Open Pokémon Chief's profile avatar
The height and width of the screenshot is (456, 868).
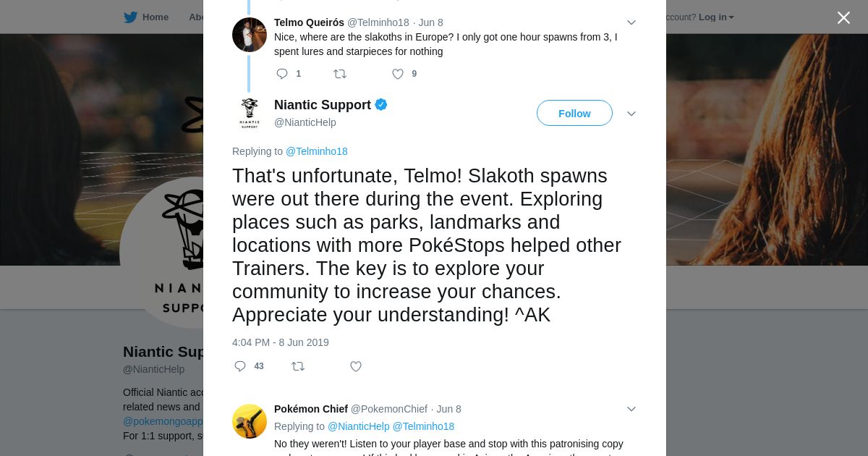point(250,421)
